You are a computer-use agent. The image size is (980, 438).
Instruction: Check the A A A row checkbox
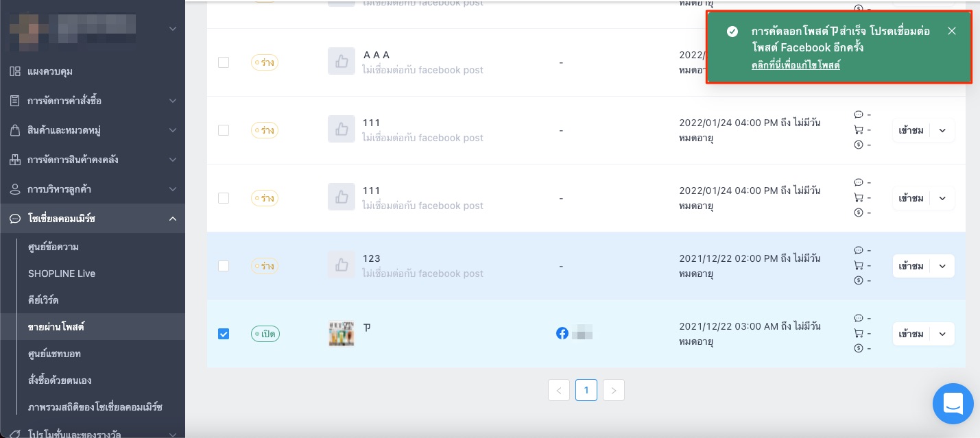224,62
